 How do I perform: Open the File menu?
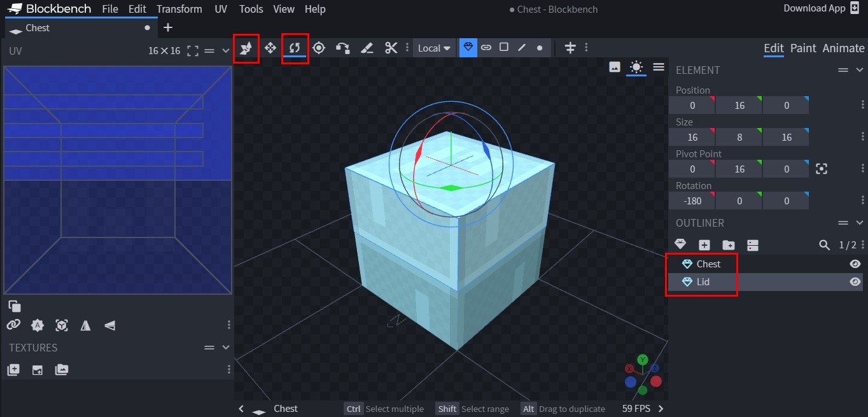pyautogui.click(x=110, y=9)
